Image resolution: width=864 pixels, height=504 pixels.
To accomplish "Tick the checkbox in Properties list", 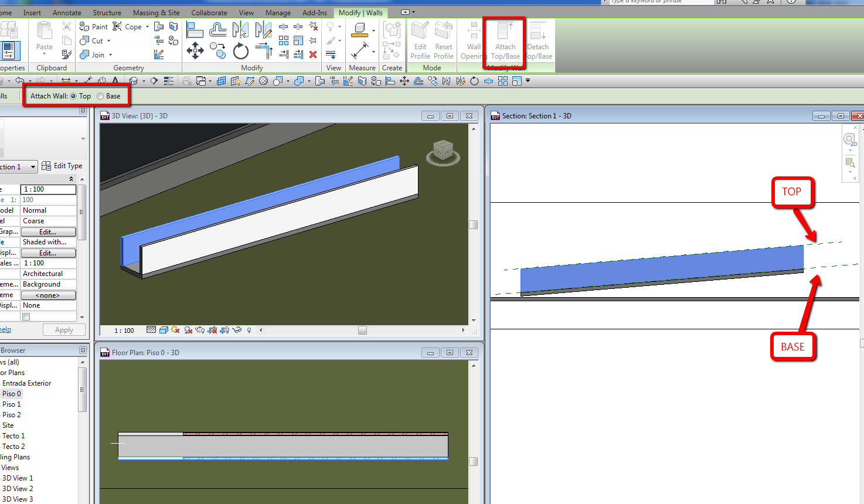I will tap(26, 317).
